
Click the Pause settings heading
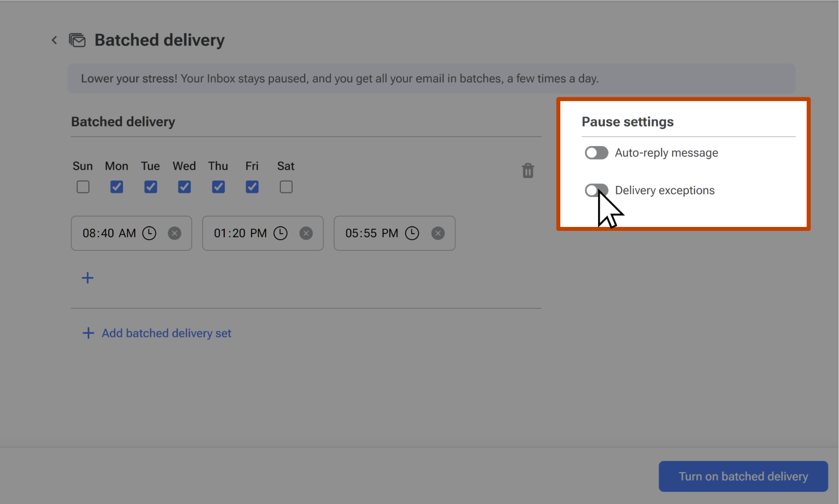coord(627,122)
